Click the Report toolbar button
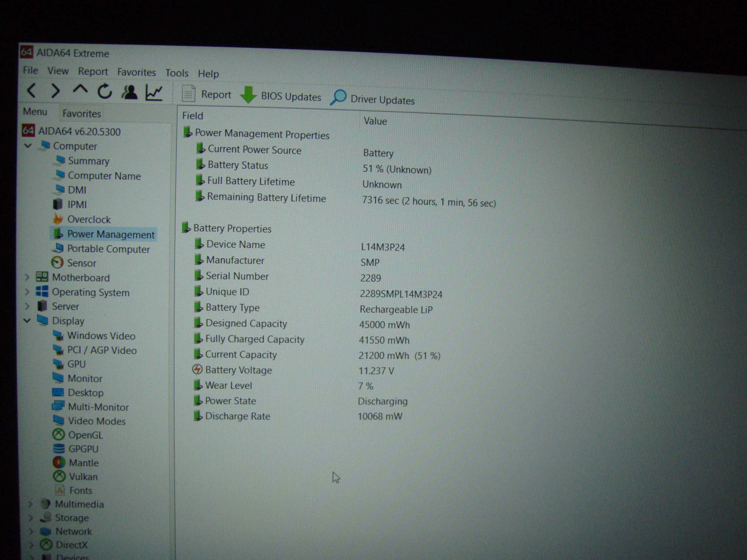Screen dimensions: 747x560 pos(207,94)
